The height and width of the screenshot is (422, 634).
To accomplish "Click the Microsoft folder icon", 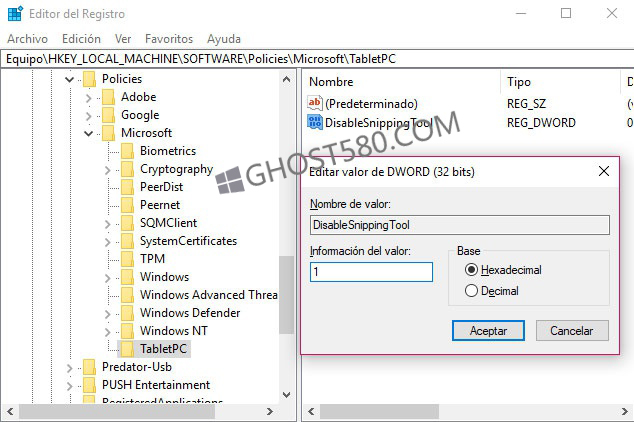I will coord(108,133).
